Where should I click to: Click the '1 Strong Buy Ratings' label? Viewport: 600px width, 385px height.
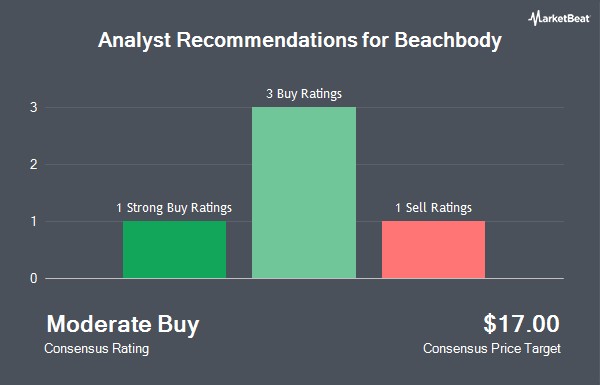point(174,208)
